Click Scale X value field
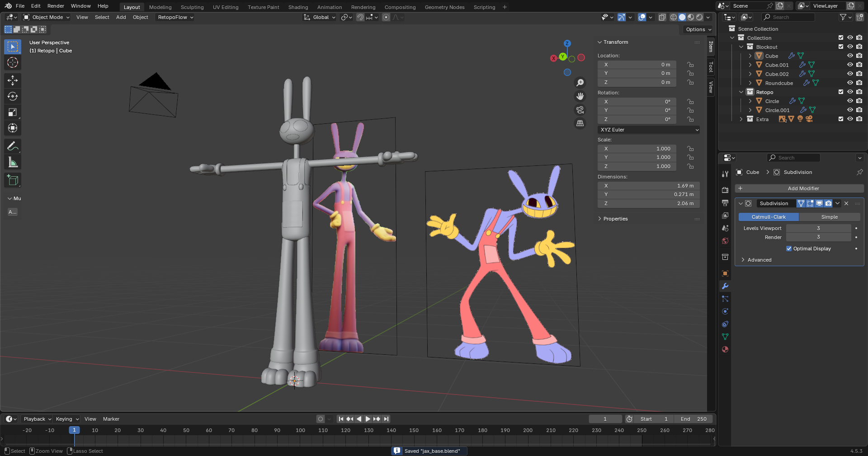The image size is (868, 456). 637,149
